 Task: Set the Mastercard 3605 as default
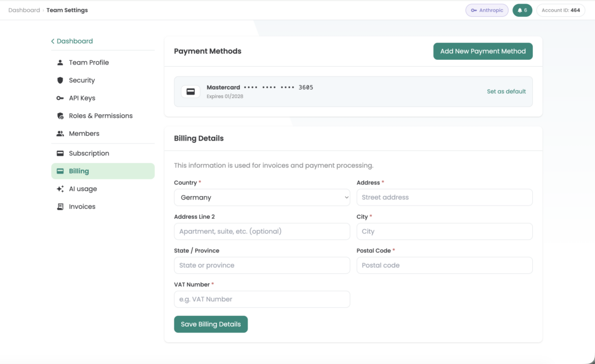coord(506,91)
